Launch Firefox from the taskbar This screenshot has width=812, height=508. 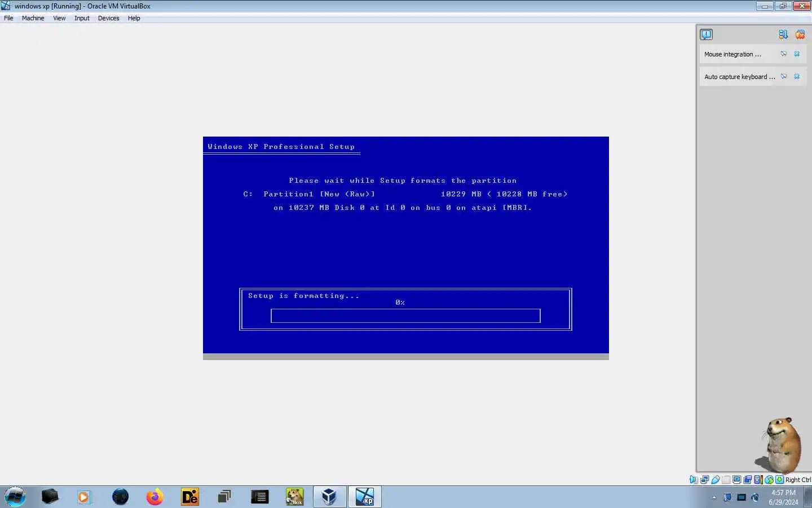155,497
